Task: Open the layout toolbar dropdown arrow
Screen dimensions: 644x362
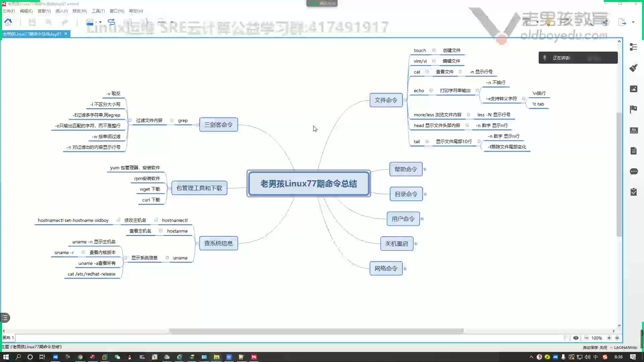Action: tap(100, 22)
